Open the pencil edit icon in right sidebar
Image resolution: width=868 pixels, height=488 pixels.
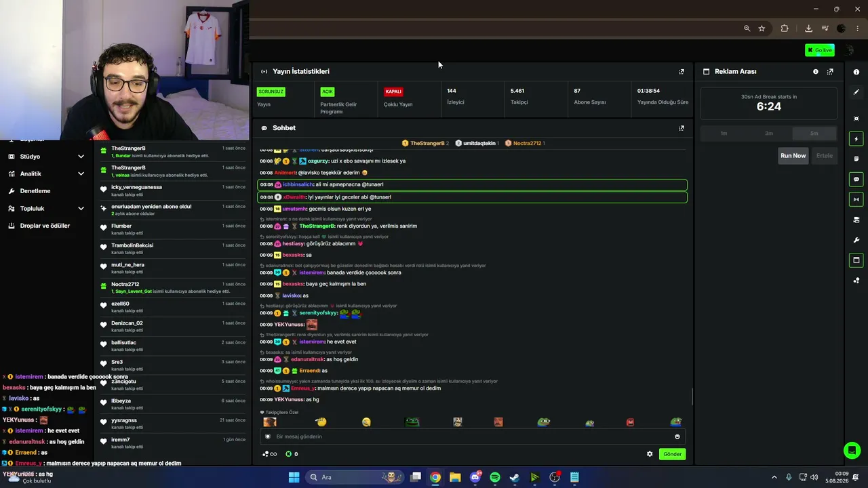pyautogui.click(x=856, y=92)
